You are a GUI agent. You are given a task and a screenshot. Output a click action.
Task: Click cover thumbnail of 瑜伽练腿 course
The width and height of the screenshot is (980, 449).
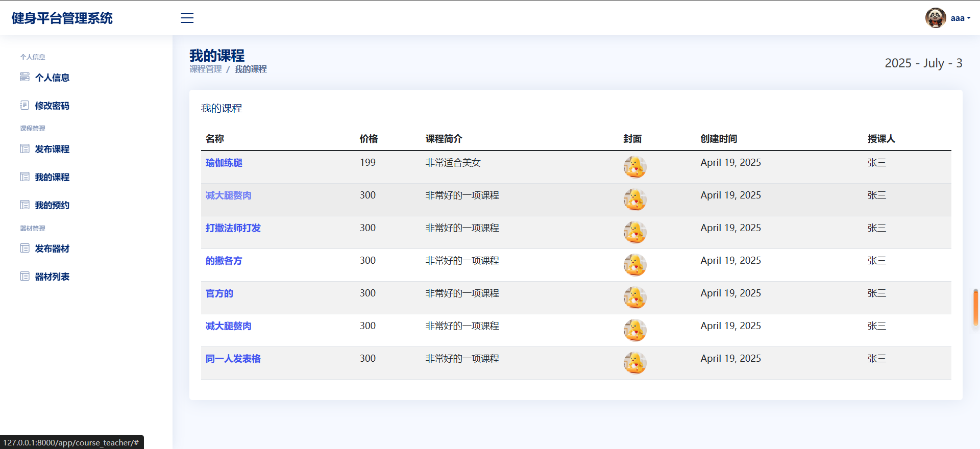pos(635,167)
